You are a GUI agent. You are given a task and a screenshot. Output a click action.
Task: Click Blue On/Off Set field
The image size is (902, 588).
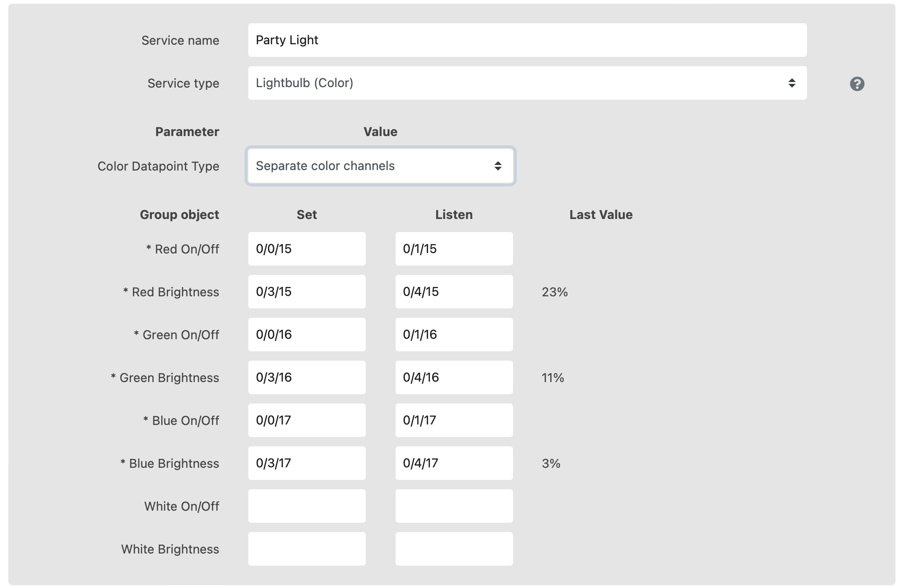307,420
